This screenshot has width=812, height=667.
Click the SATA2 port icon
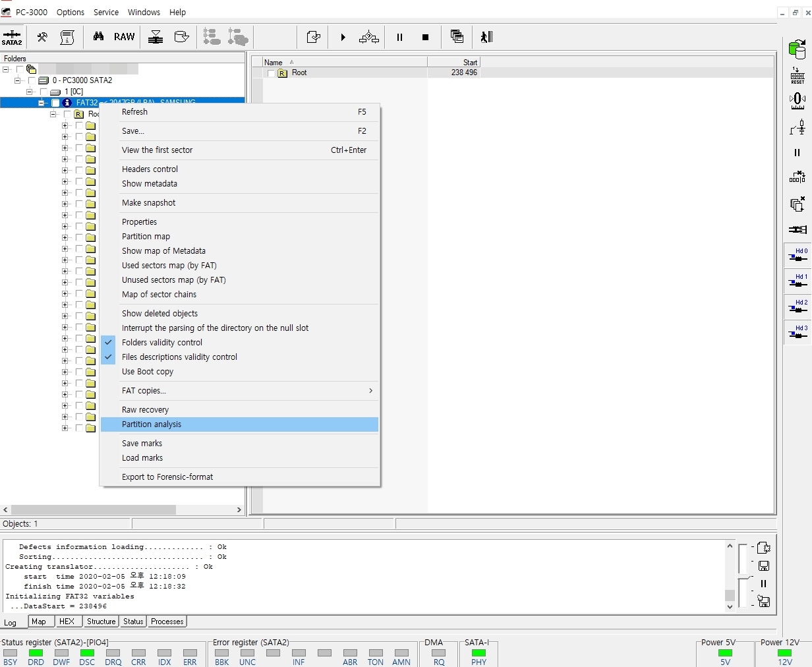click(12, 37)
